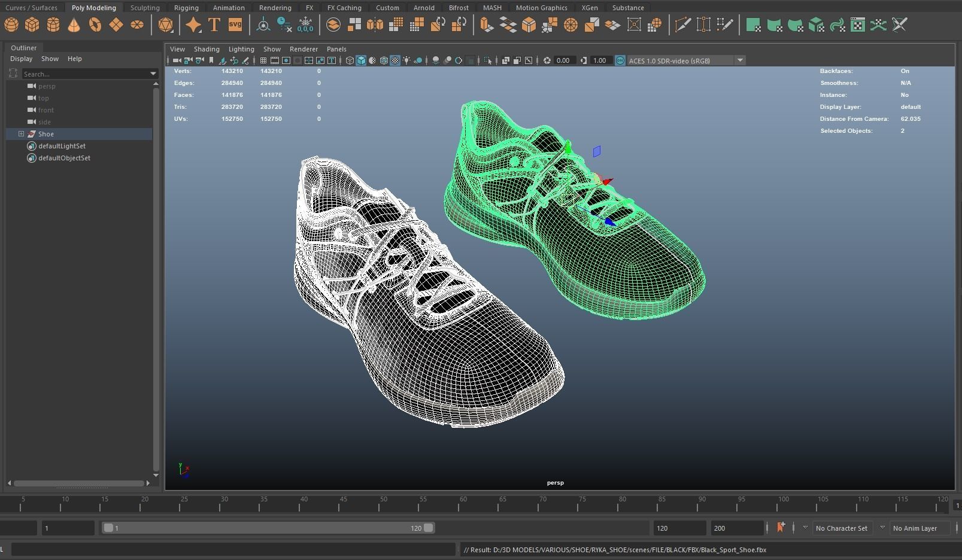Viewport: 962px width, 560px height.
Task: Click the freeze transformations snowflake icon
Action: 305,25
